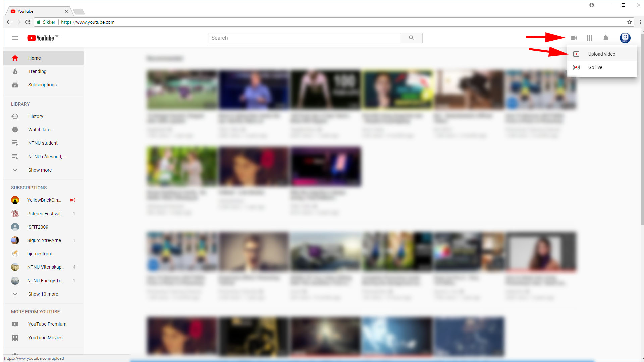Open the first recommended video thumbnail
Image resolution: width=644 pixels, height=362 pixels.
coord(182,90)
